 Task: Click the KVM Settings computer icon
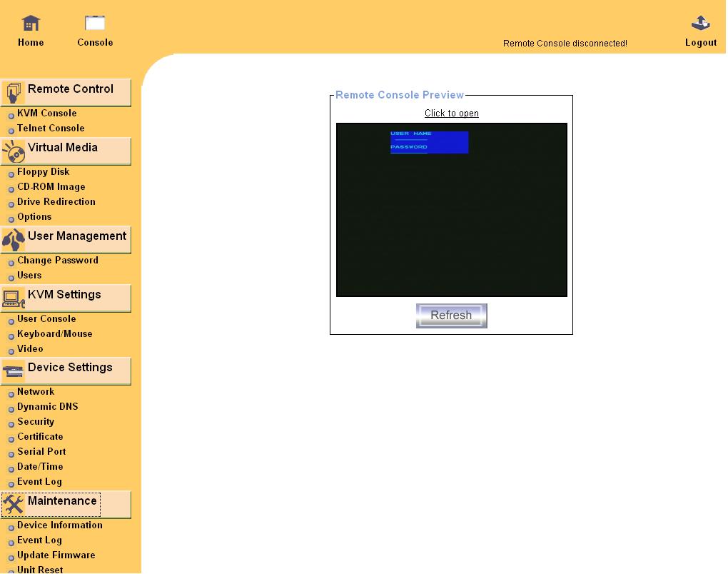click(14, 298)
